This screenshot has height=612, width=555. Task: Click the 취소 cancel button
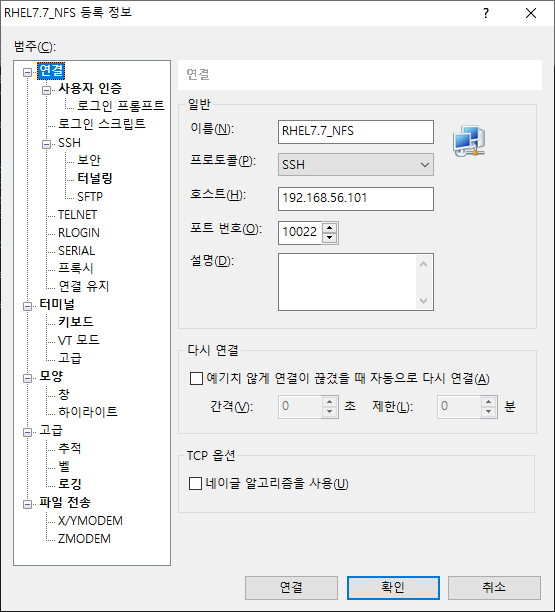click(x=494, y=587)
